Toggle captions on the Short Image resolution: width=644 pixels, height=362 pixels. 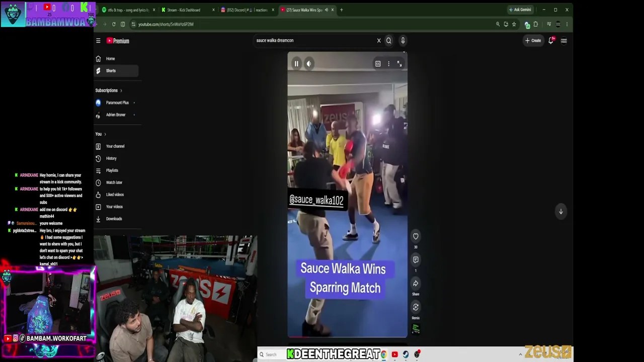(x=378, y=64)
